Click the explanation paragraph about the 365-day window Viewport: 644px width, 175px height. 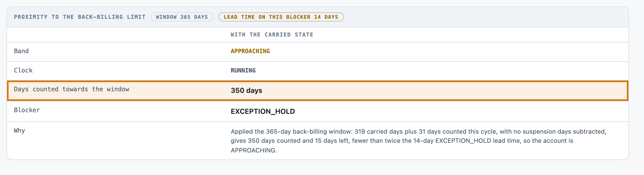[419, 141]
